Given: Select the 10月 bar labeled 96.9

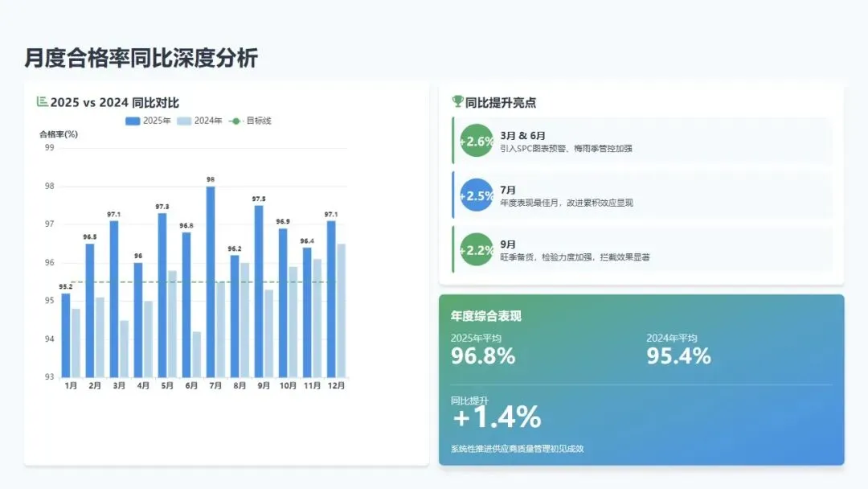Looking at the screenshot, I should click(283, 303).
